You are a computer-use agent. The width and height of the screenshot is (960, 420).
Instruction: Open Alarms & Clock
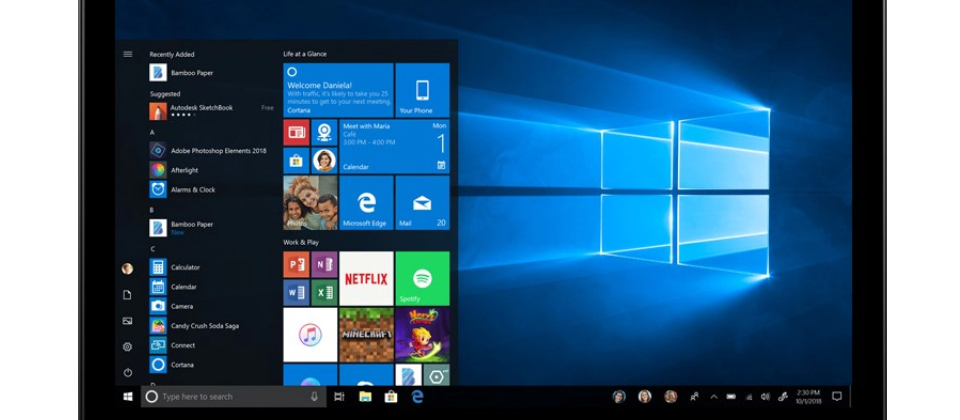click(182, 190)
